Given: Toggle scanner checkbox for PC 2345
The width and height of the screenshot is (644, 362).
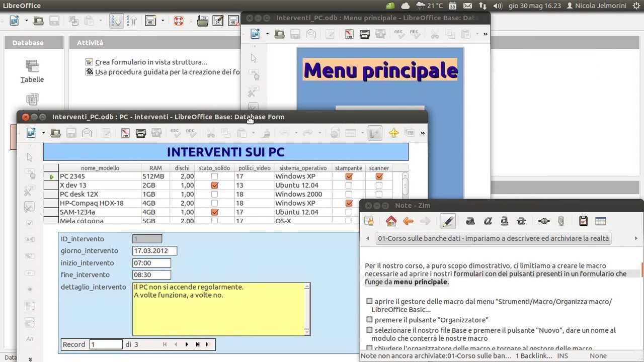Looking at the screenshot, I should [x=379, y=176].
